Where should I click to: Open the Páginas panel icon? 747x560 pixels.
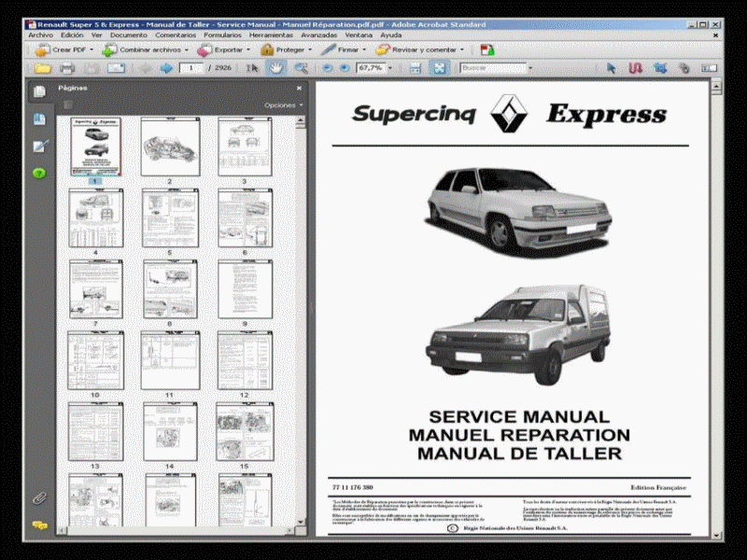pos(39,91)
